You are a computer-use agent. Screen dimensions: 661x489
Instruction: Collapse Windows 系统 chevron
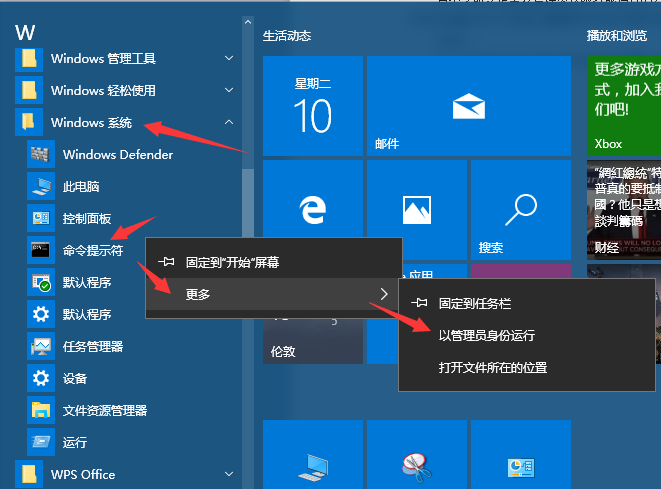[x=229, y=122]
